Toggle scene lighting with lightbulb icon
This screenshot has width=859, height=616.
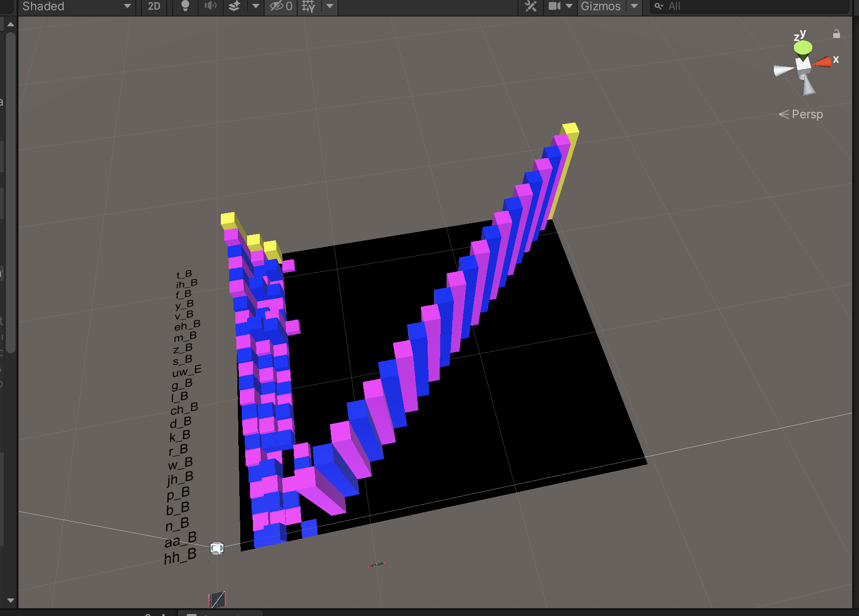click(185, 6)
